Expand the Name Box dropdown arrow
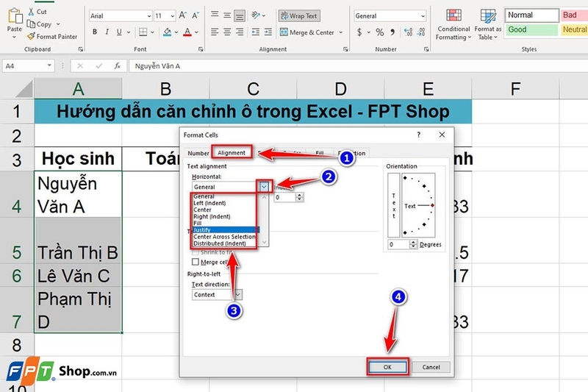The width and height of the screenshot is (588, 392). pos(49,65)
